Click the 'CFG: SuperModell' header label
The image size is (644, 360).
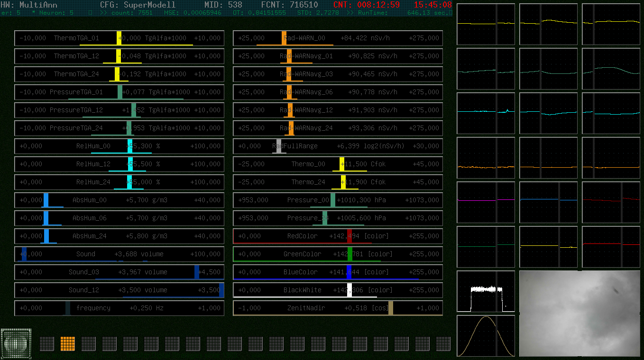coord(138,5)
